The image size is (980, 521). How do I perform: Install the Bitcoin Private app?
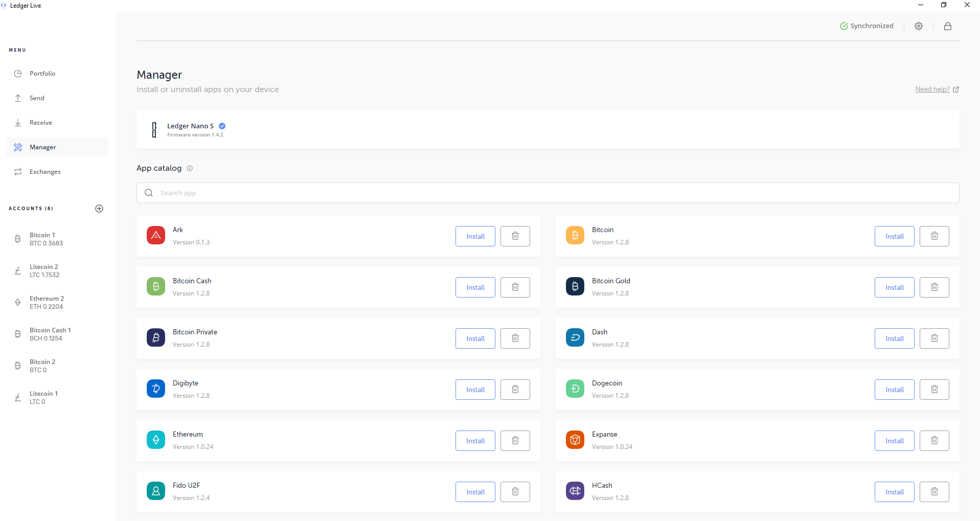click(x=475, y=338)
